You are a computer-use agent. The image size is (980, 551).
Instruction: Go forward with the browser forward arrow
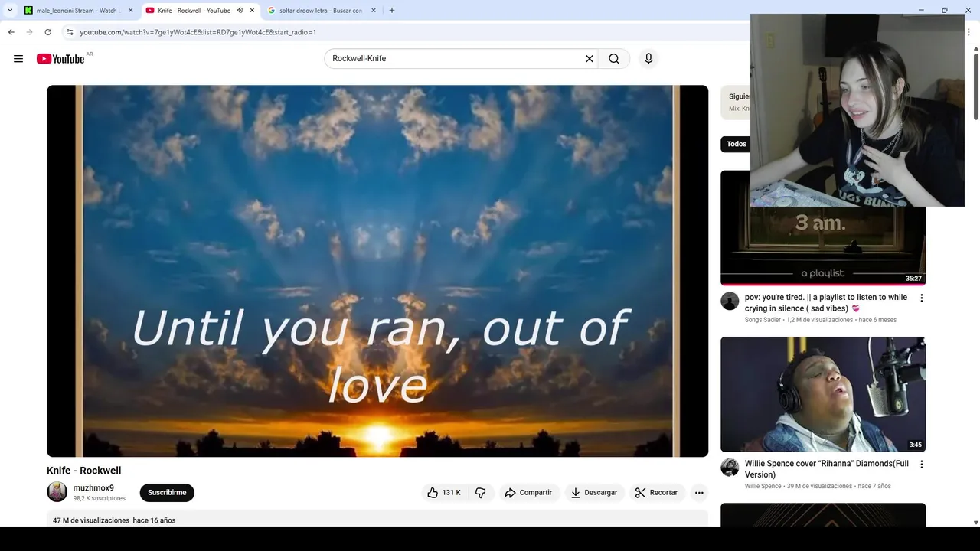tap(29, 32)
